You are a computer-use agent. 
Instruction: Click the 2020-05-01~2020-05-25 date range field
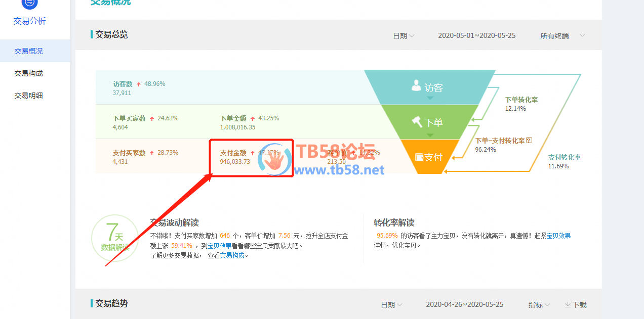coord(476,36)
